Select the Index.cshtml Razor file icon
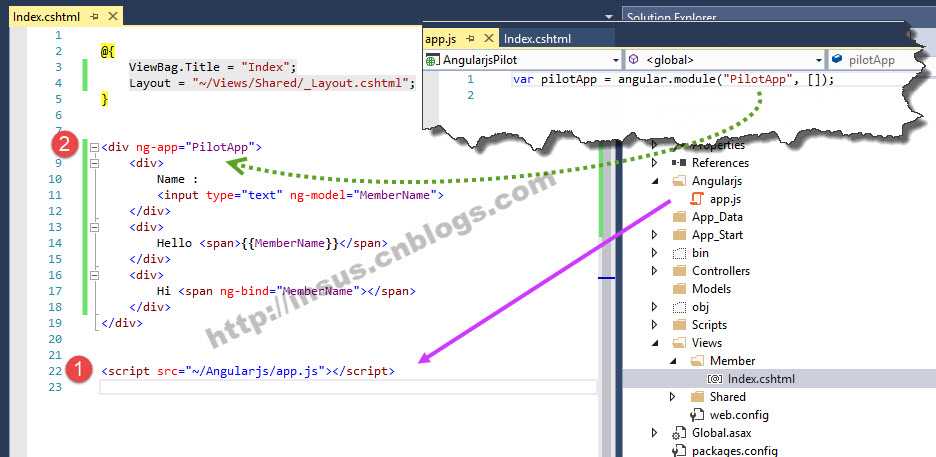Viewport: 936px width, 457px height. 715,379
